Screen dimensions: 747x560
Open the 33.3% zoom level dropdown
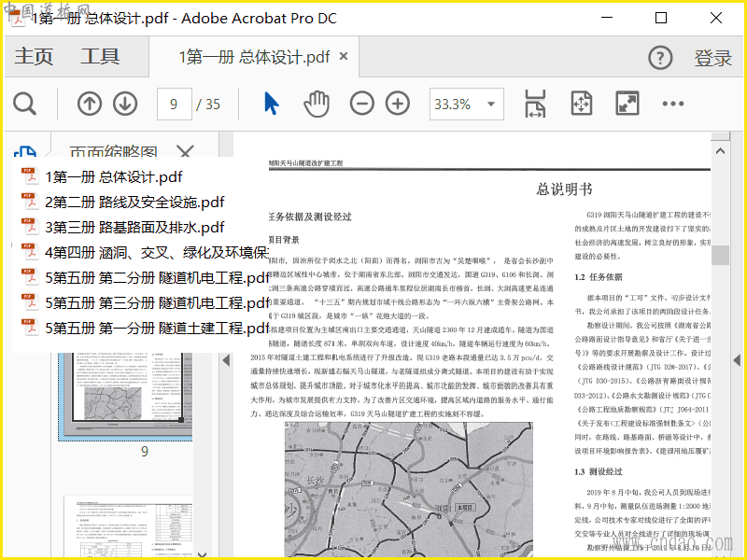pyautogui.click(x=466, y=104)
